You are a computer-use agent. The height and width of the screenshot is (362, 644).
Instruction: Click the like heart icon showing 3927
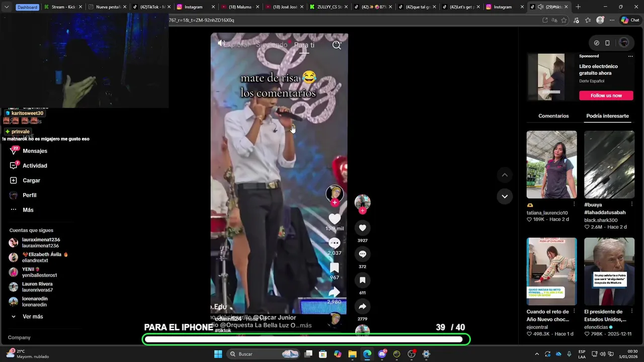click(362, 228)
